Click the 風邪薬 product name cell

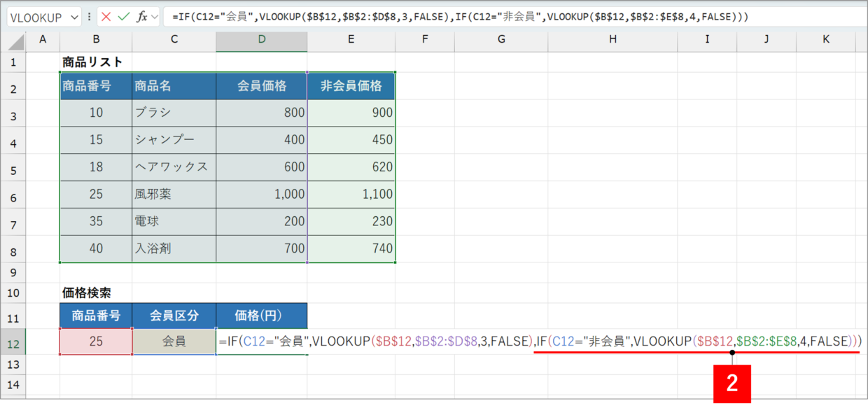pos(174,195)
